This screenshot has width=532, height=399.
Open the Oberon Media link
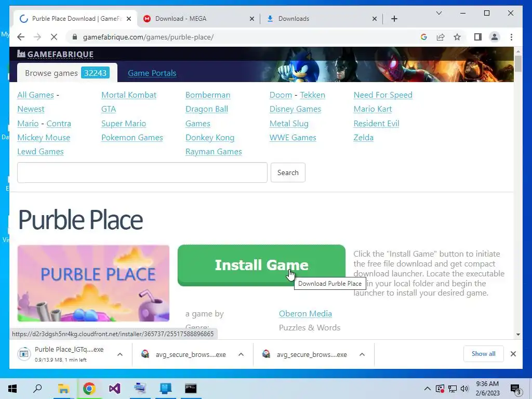(x=305, y=313)
